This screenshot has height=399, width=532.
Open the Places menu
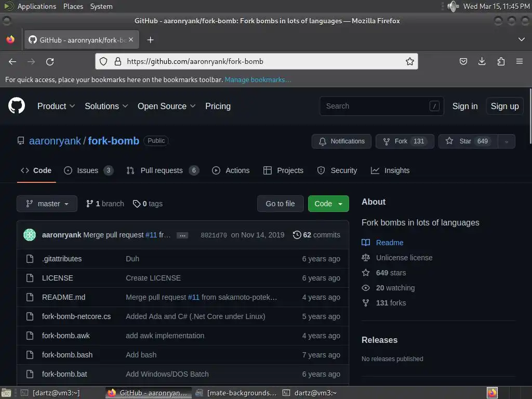pos(73,6)
